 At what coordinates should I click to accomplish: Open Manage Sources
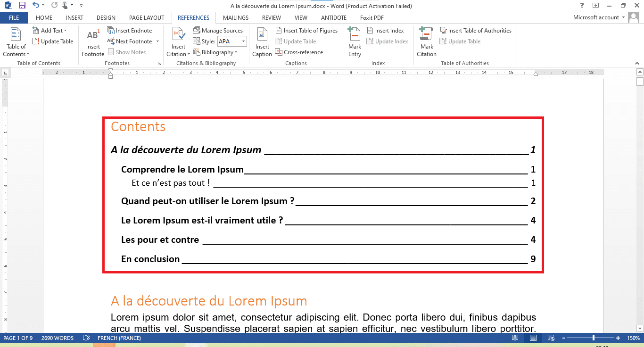(x=218, y=31)
